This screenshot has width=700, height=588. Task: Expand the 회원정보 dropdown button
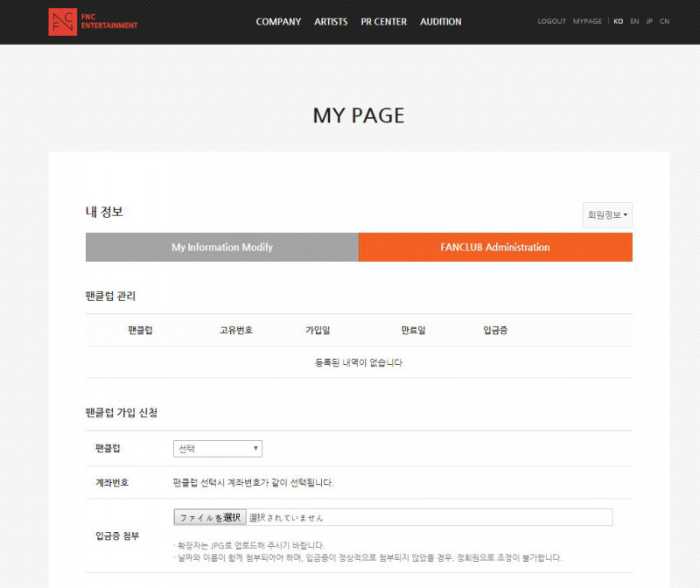click(x=607, y=214)
